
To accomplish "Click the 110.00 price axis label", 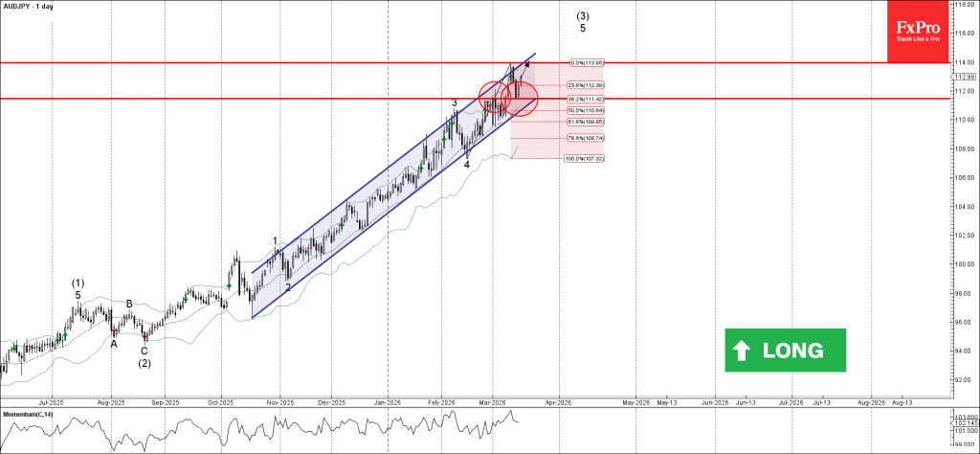I will click(965, 120).
